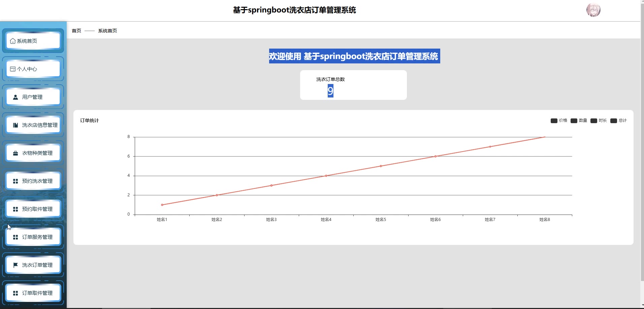The width and height of the screenshot is (644, 309).
Task: Open the 系统首页 menu item
Action: (x=33, y=41)
